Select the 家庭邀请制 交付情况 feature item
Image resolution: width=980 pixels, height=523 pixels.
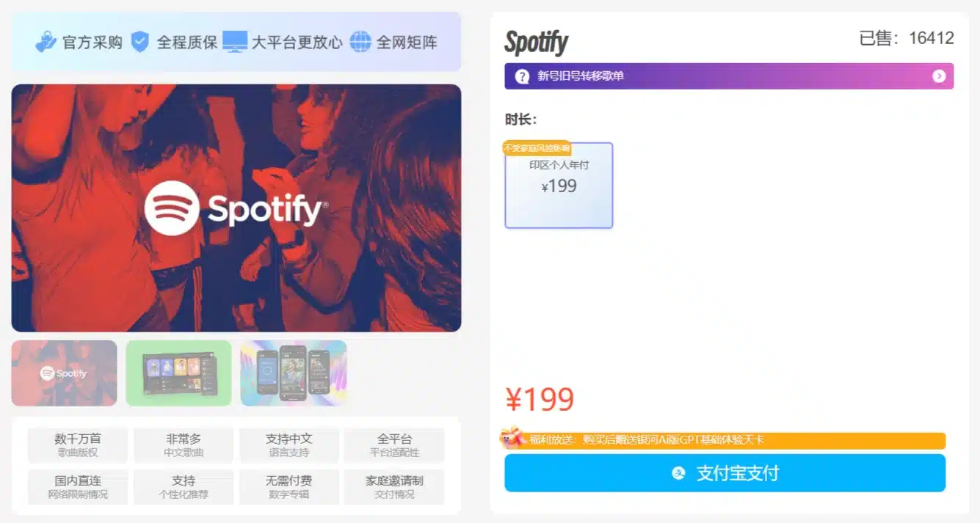tap(394, 486)
